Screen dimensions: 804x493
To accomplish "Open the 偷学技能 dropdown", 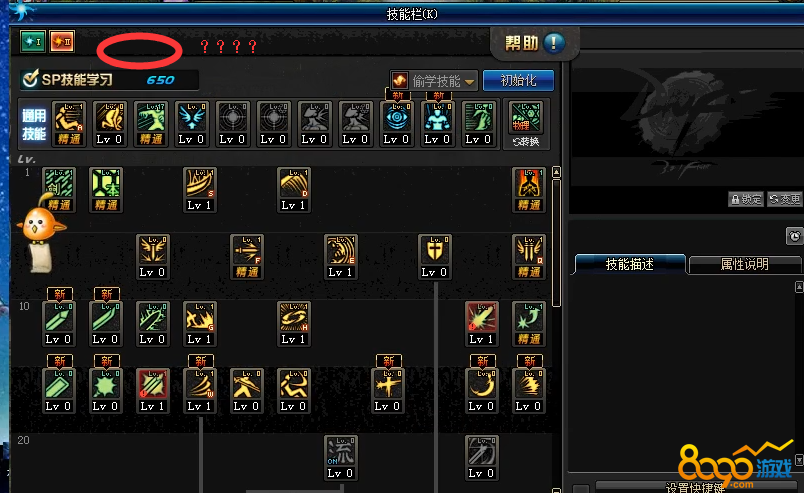I will [x=434, y=81].
